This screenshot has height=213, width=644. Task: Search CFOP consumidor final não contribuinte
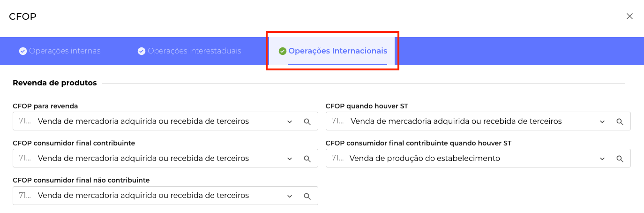click(x=307, y=196)
